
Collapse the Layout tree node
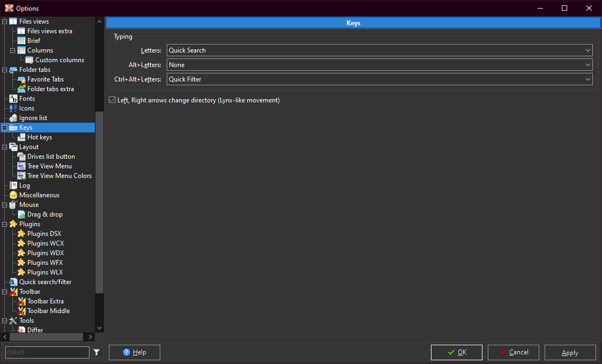[5, 147]
